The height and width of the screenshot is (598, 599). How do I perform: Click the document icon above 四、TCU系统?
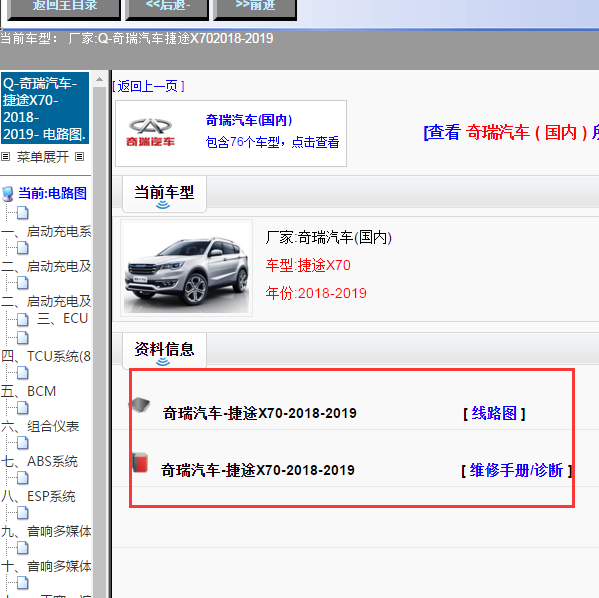point(23,338)
